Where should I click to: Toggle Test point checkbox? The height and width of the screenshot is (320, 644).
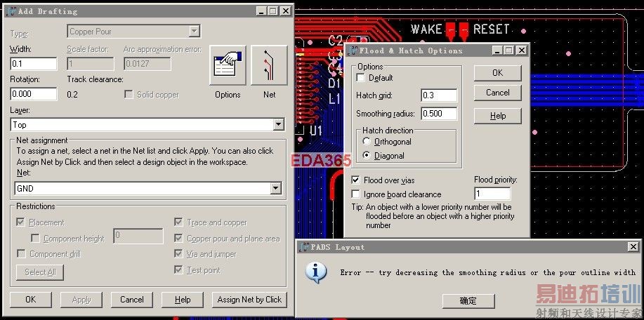pyautogui.click(x=178, y=269)
